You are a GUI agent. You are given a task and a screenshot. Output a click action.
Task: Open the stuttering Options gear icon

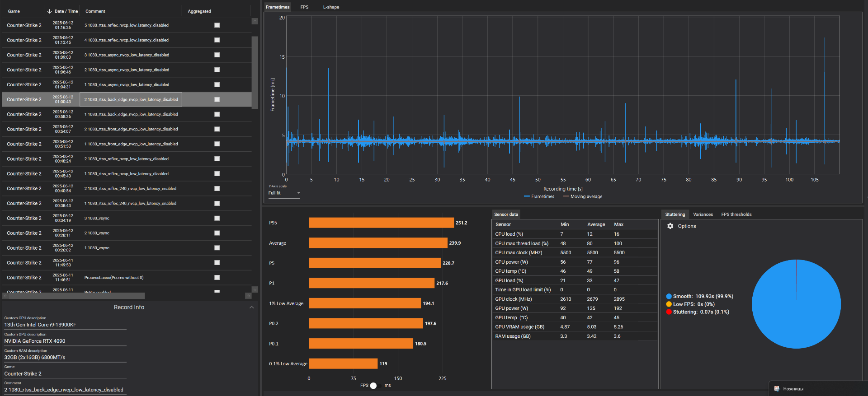[x=670, y=226]
